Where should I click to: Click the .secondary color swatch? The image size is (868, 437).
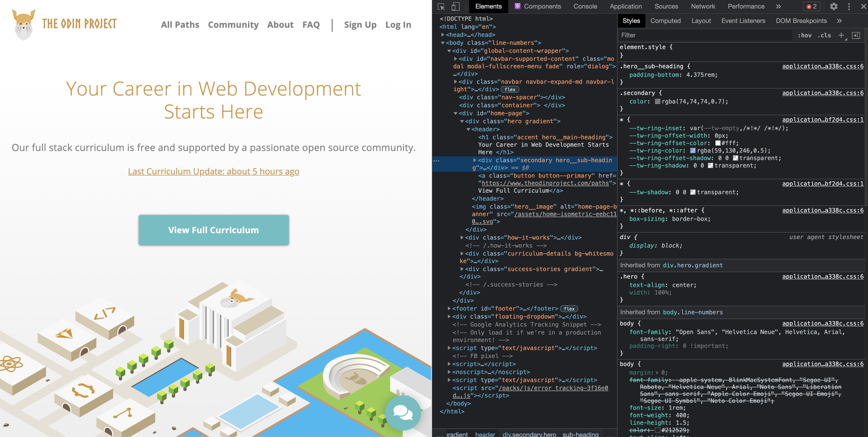tap(657, 101)
